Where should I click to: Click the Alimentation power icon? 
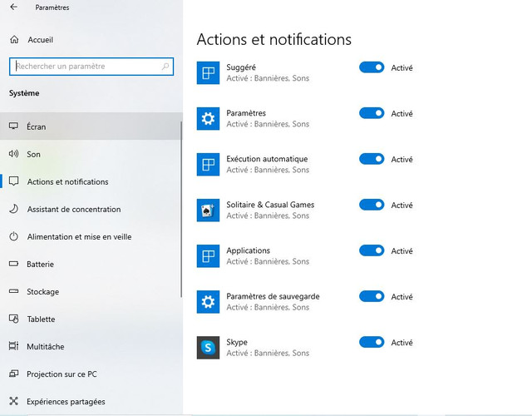[x=13, y=236]
